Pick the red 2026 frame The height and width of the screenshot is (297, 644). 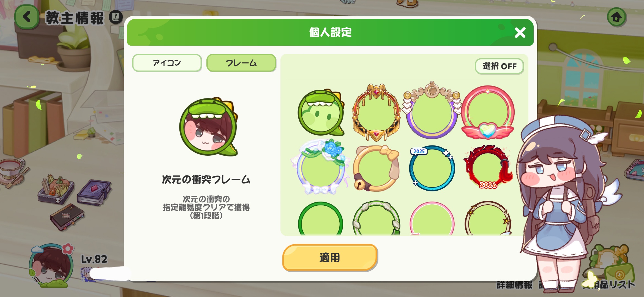[487, 167]
